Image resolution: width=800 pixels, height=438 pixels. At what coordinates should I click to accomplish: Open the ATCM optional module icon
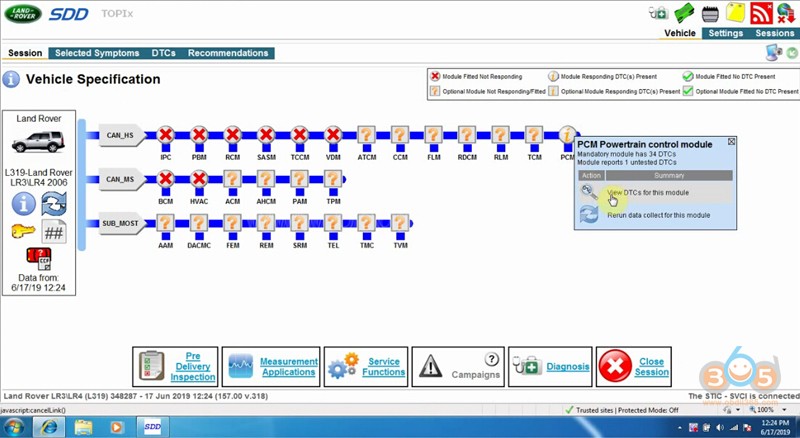366,135
